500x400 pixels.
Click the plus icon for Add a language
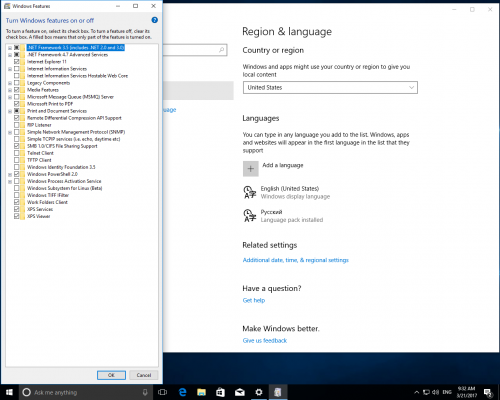251,169
